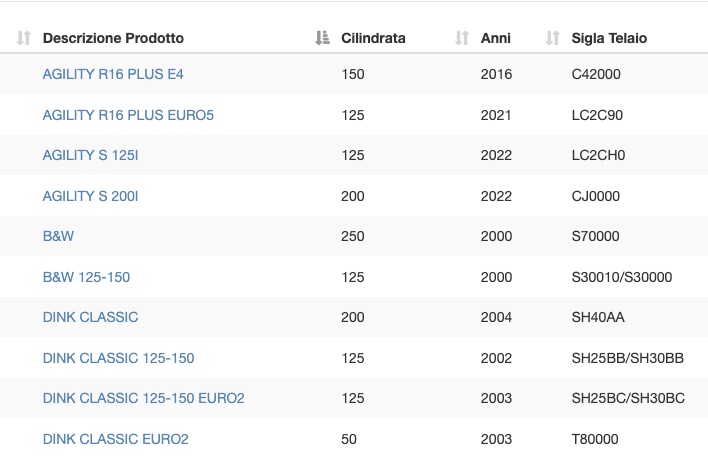Screen dimensions: 708x466
Task: Select the DINK CLASSIC link
Action: click(90, 317)
